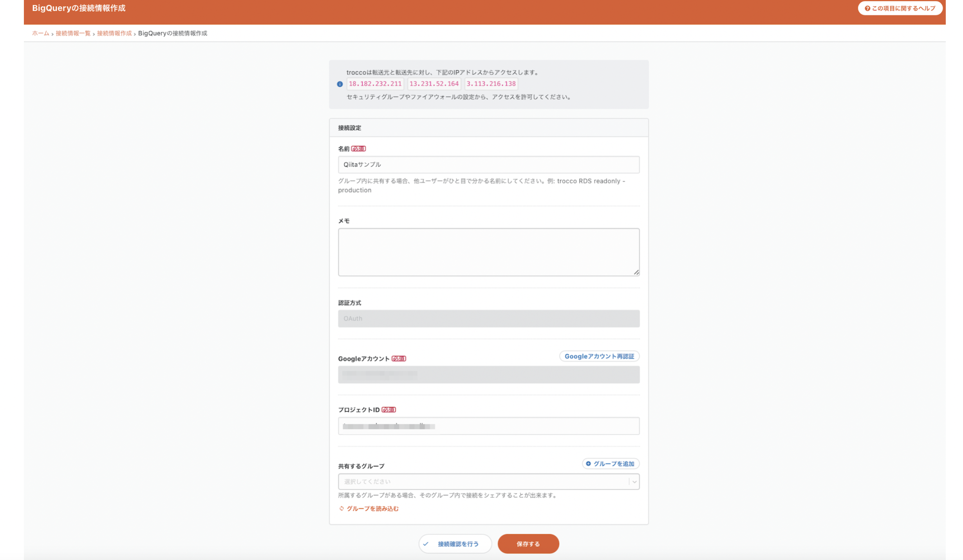Select IP address 13.231.52.164
Screen dimensions: 963x560
[x=434, y=84]
